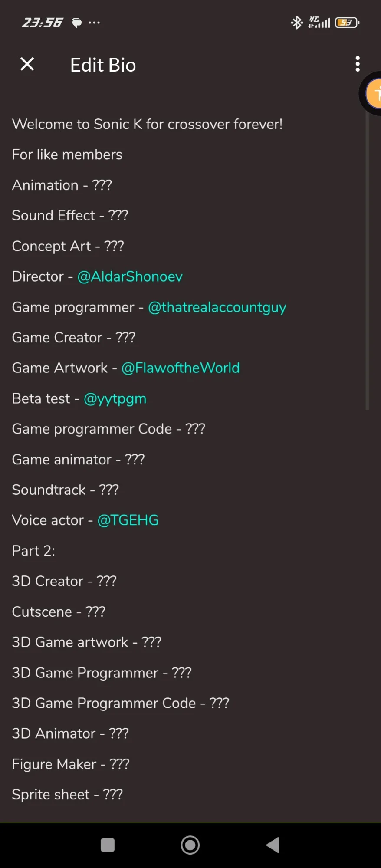Image resolution: width=381 pixels, height=868 pixels.
Task: Open the @AldarShonoev mention link
Action: coord(130,276)
